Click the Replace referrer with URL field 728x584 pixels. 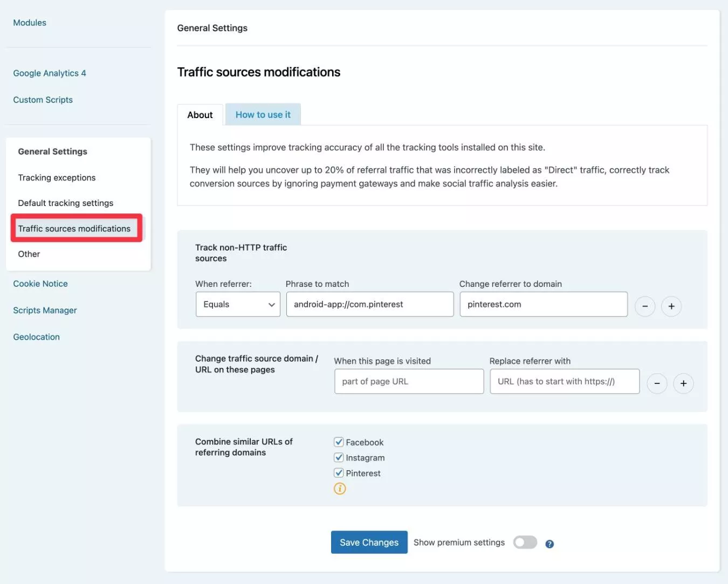pos(564,381)
